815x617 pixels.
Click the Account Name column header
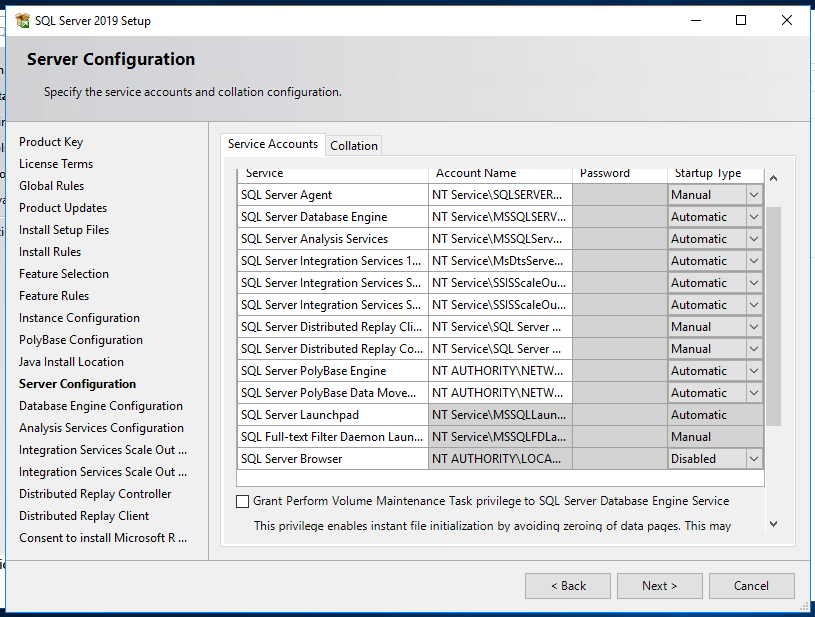pos(476,173)
